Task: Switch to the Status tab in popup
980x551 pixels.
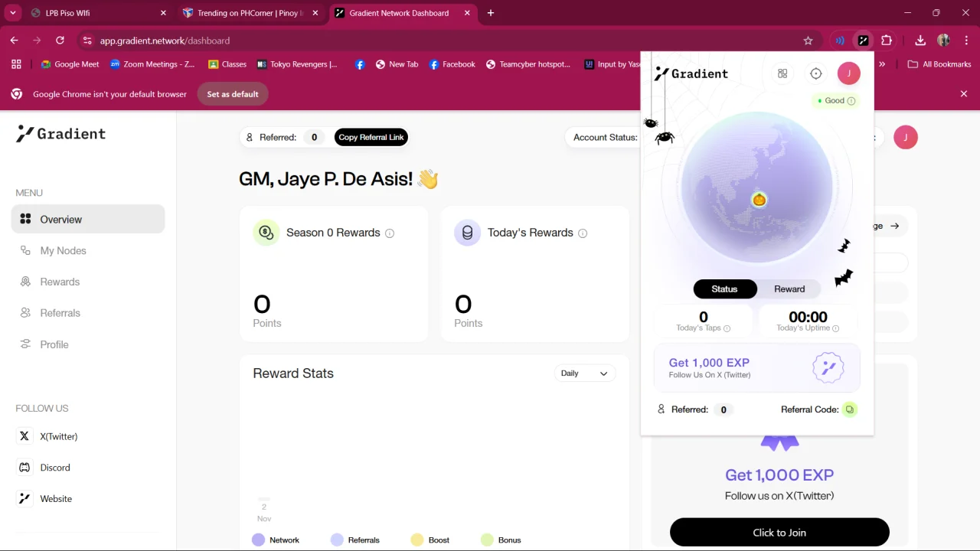Action: click(724, 289)
